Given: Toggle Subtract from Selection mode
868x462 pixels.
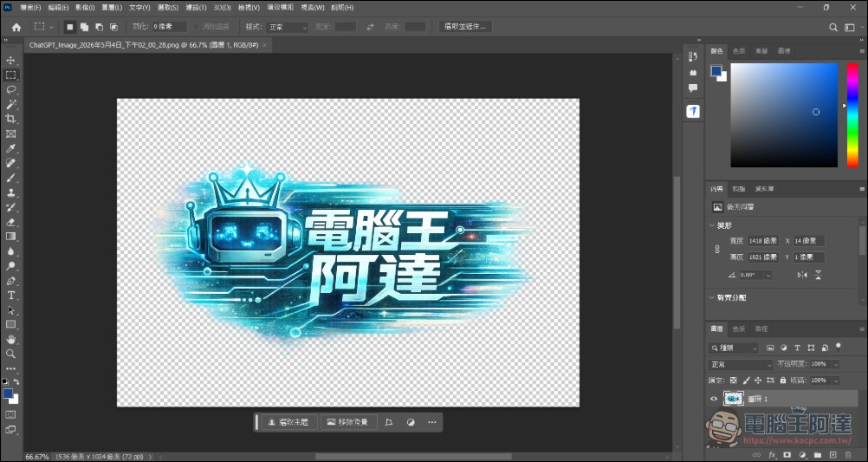Looking at the screenshot, I should click(x=99, y=27).
